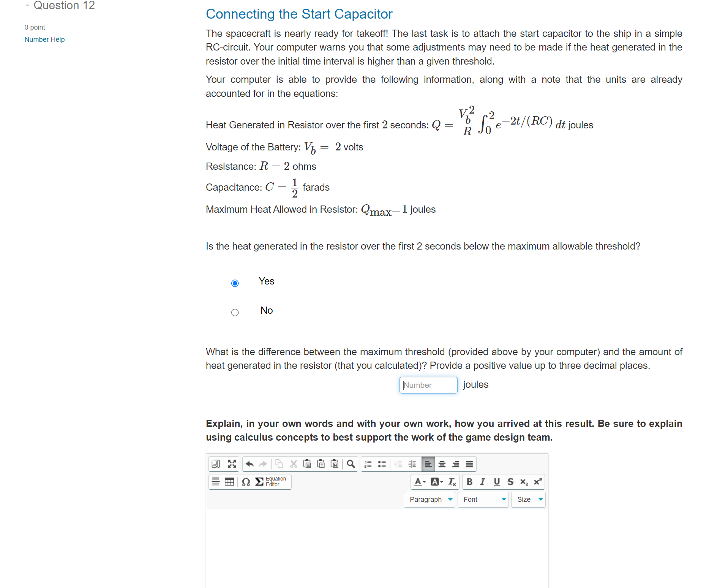Open the Find and Replace search icon
The width and height of the screenshot is (728, 588).
(351, 464)
